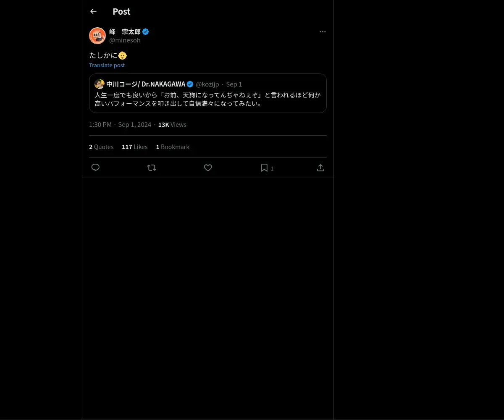The width and height of the screenshot is (504, 420).
Task: Open 中川コージ avatar in quoted post
Action: tap(100, 84)
